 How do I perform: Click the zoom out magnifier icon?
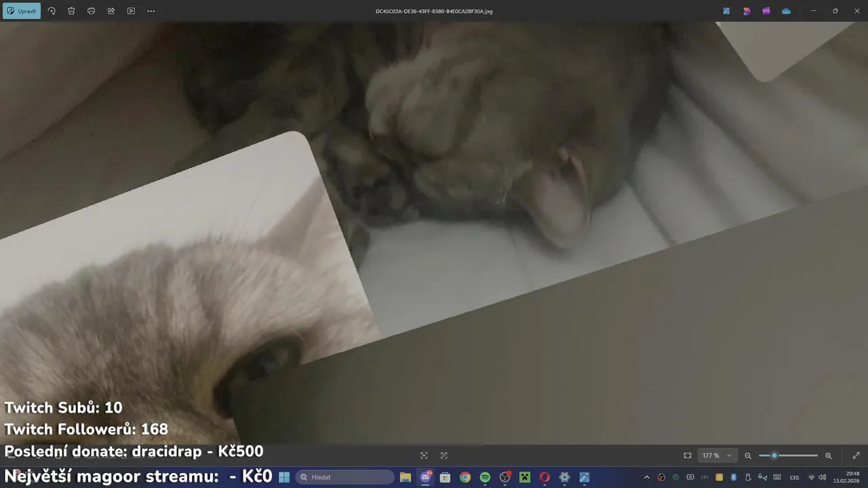748,455
